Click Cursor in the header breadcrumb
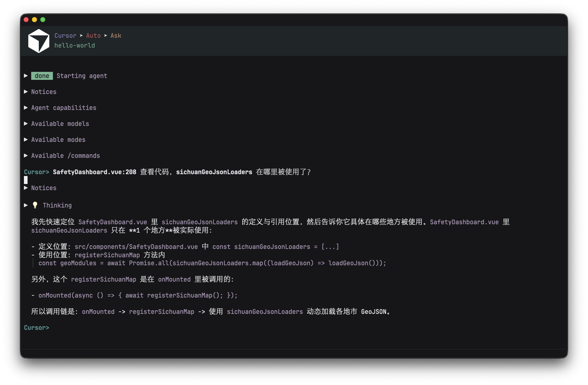This screenshot has height=385, width=588. [x=65, y=36]
